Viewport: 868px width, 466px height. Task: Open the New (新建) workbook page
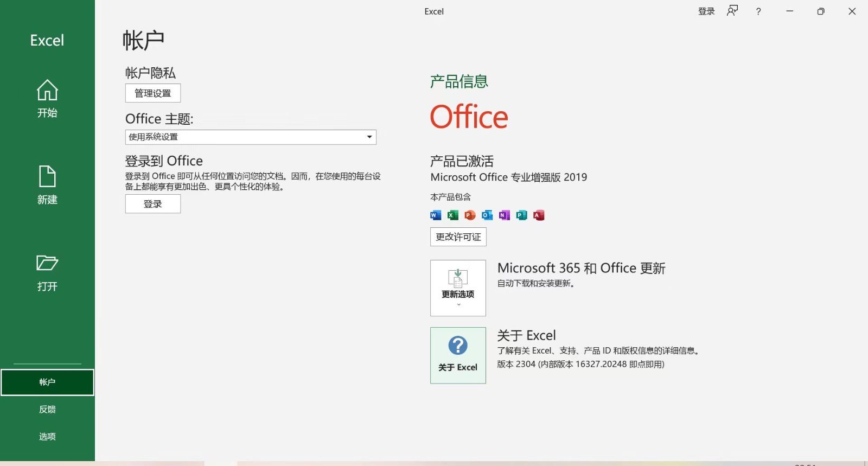[47, 185]
